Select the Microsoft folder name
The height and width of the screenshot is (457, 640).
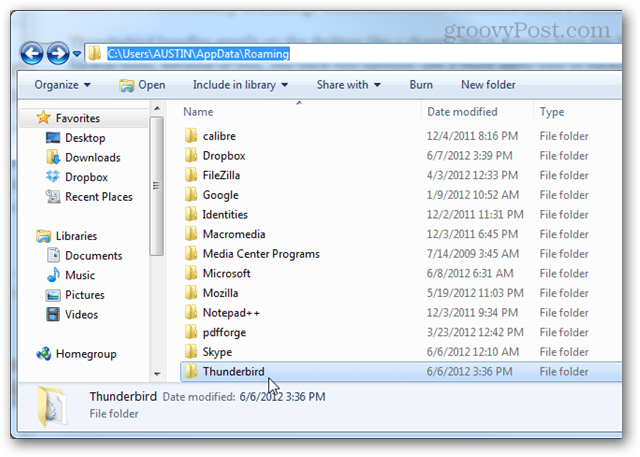pyautogui.click(x=227, y=273)
